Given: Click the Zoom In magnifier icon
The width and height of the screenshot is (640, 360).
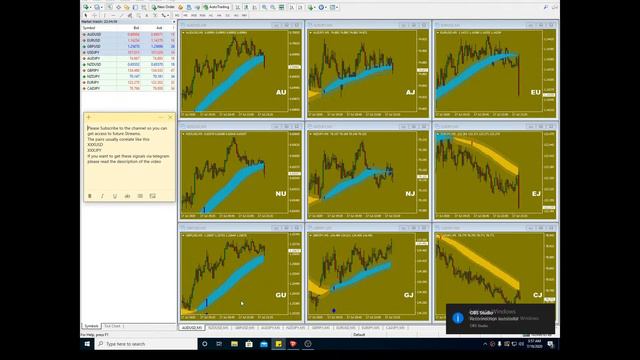Looking at the screenshot, I should pos(264,7).
